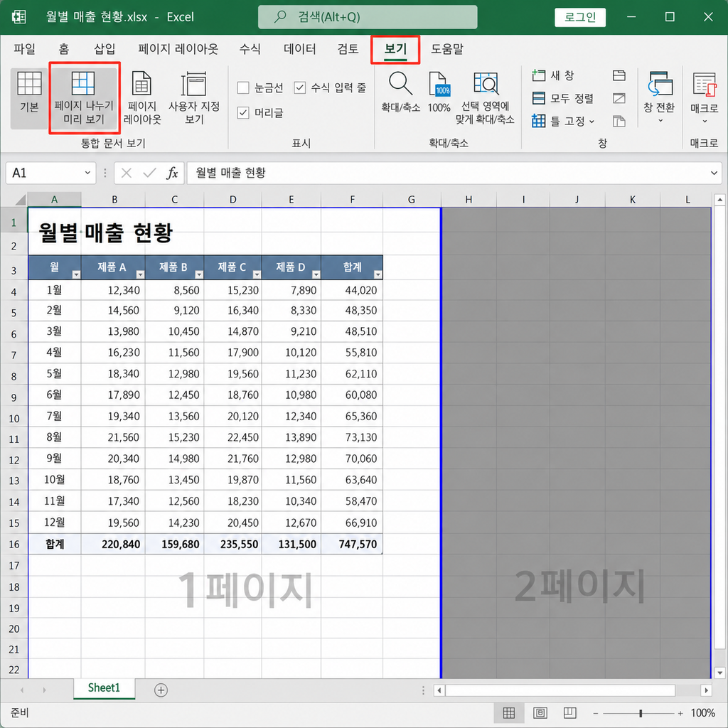Open Name Box dropdown arrow
Viewport: 728px width, 728px height.
coord(87,173)
